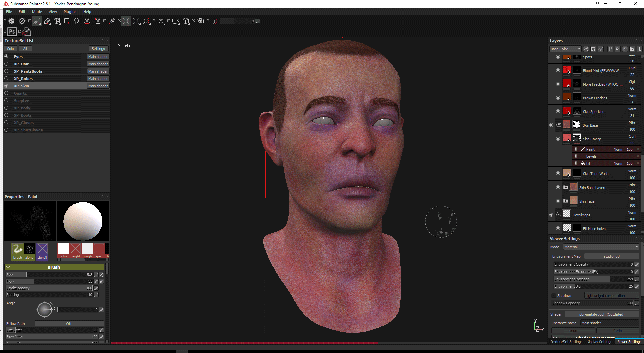Open the View menu
The image size is (644, 353).
[53, 12]
